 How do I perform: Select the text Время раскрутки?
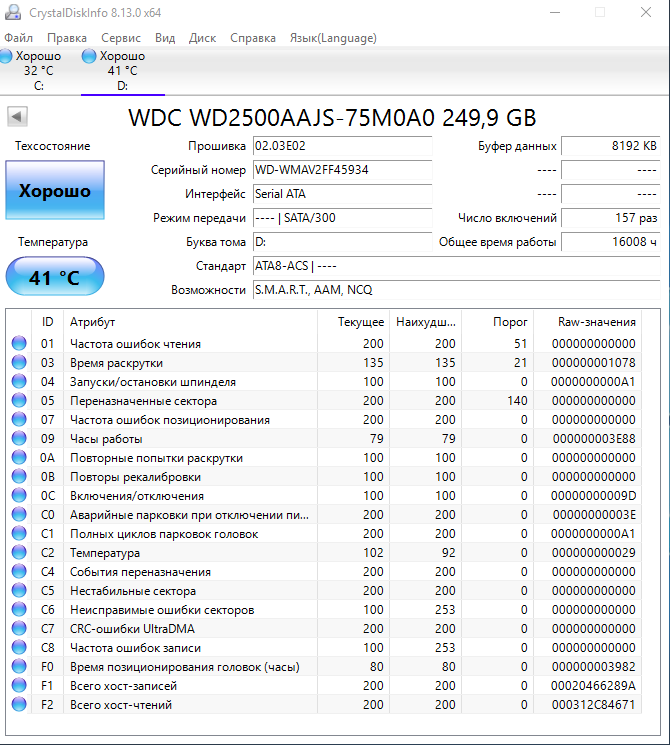[116, 363]
